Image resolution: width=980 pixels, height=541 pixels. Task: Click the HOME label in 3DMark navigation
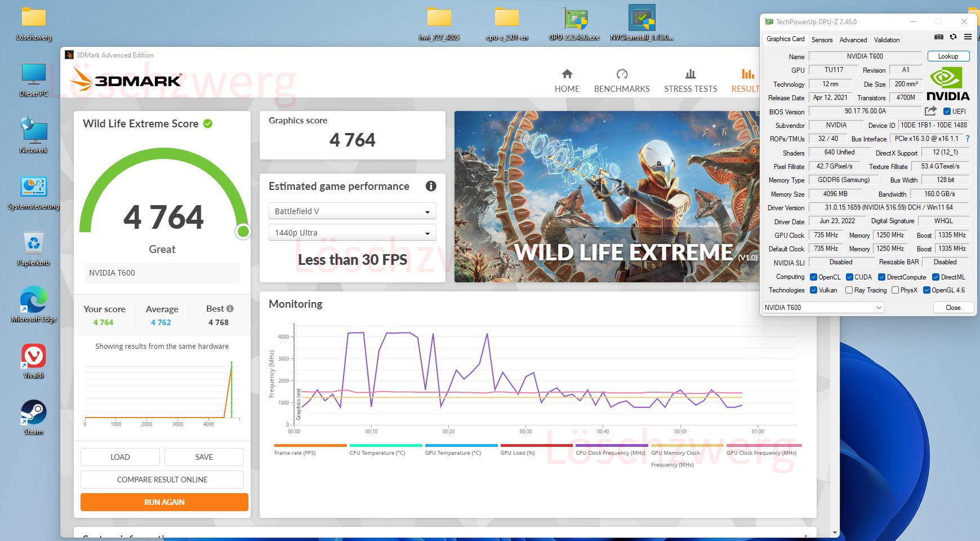pyautogui.click(x=567, y=89)
